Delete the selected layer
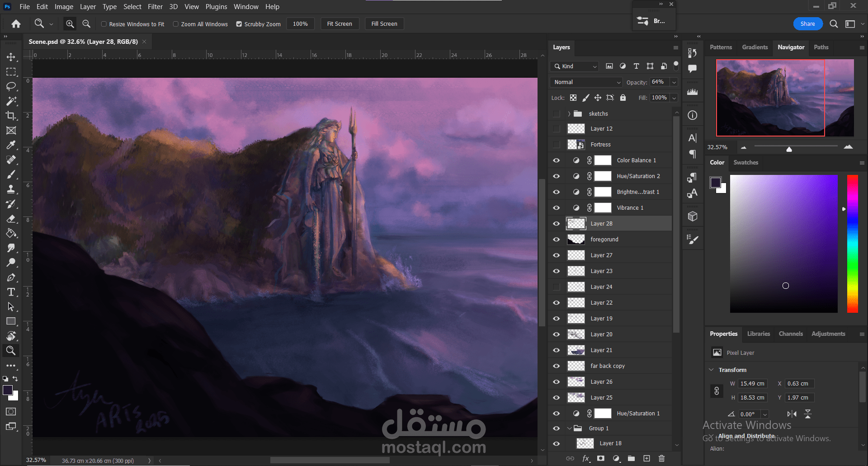Image resolution: width=868 pixels, height=466 pixels. (661, 458)
